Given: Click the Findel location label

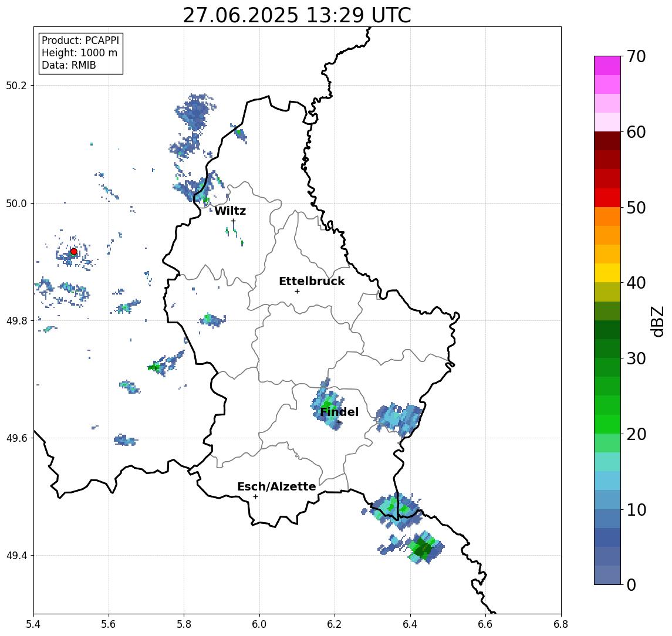Looking at the screenshot, I should (339, 412).
